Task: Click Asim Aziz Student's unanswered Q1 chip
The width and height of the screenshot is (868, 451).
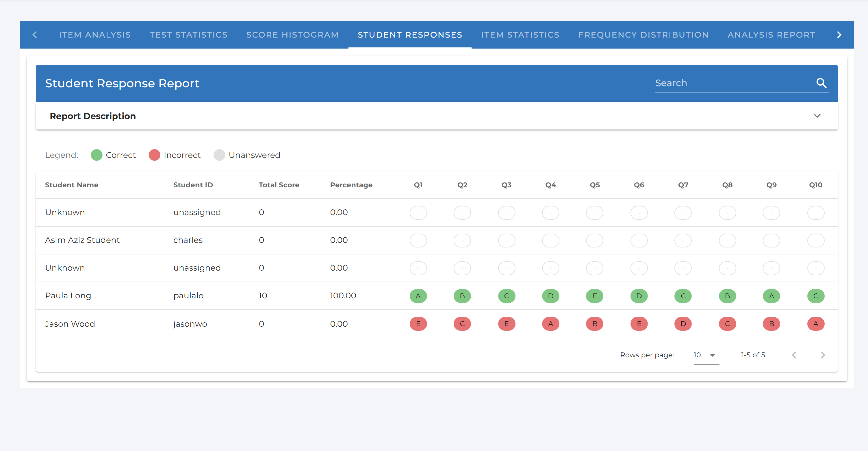Action: click(418, 241)
